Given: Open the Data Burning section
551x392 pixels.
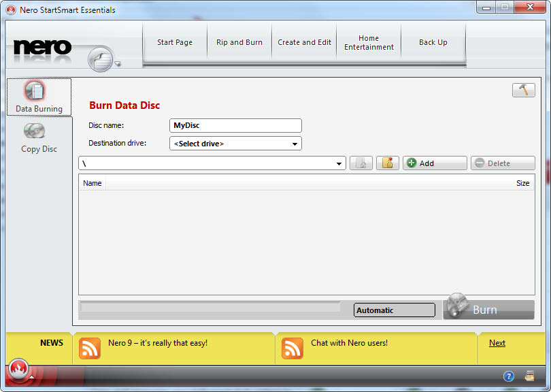Looking at the screenshot, I should (x=39, y=97).
